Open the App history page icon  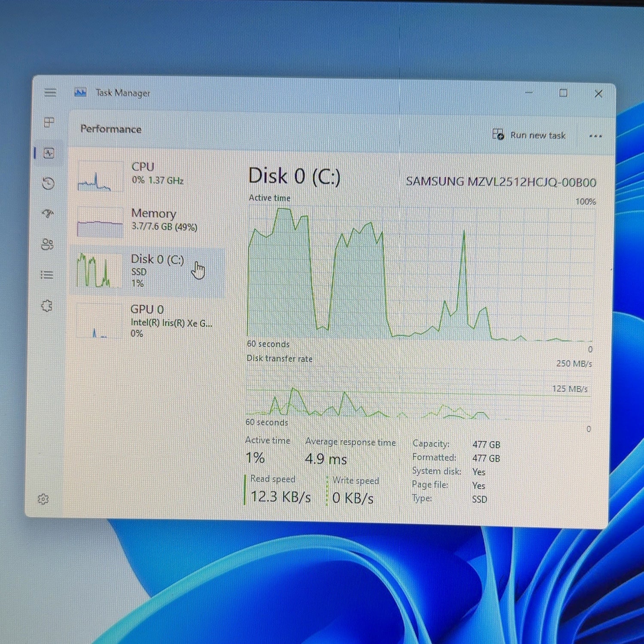[x=49, y=184]
